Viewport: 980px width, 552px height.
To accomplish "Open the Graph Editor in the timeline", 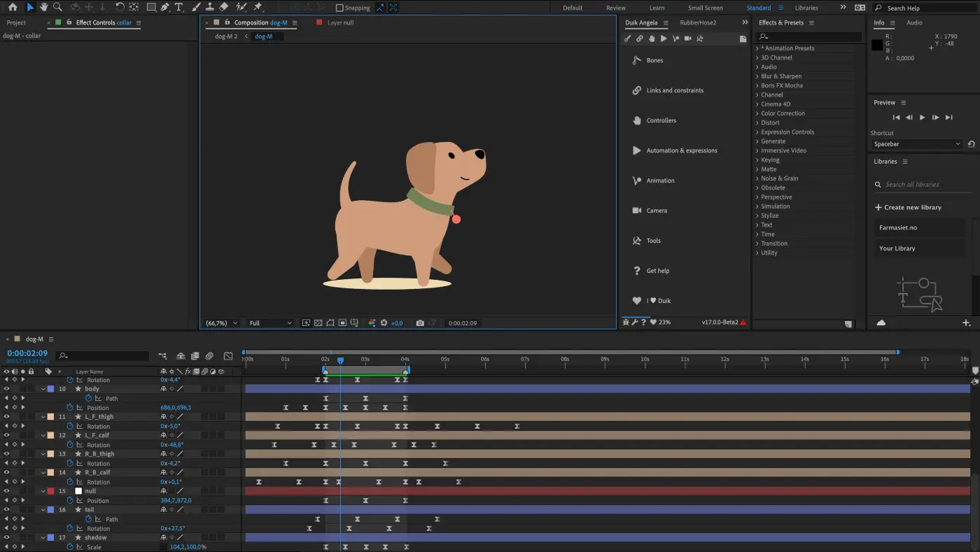I will pos(227,356).
